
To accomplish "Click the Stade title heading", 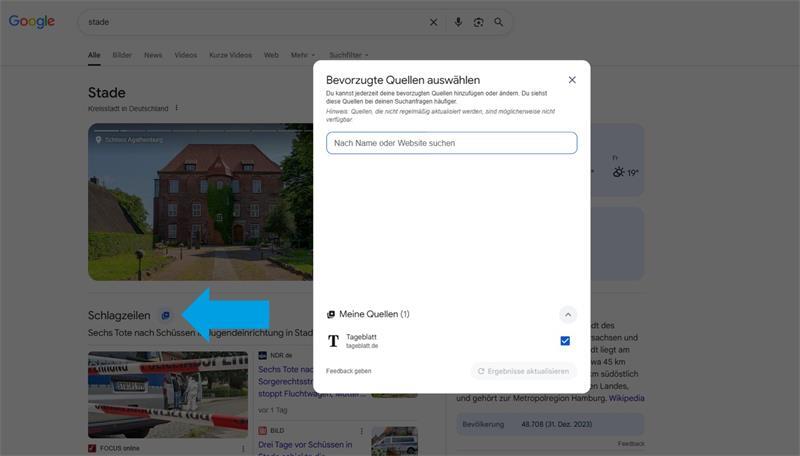I will pos(107,92).
